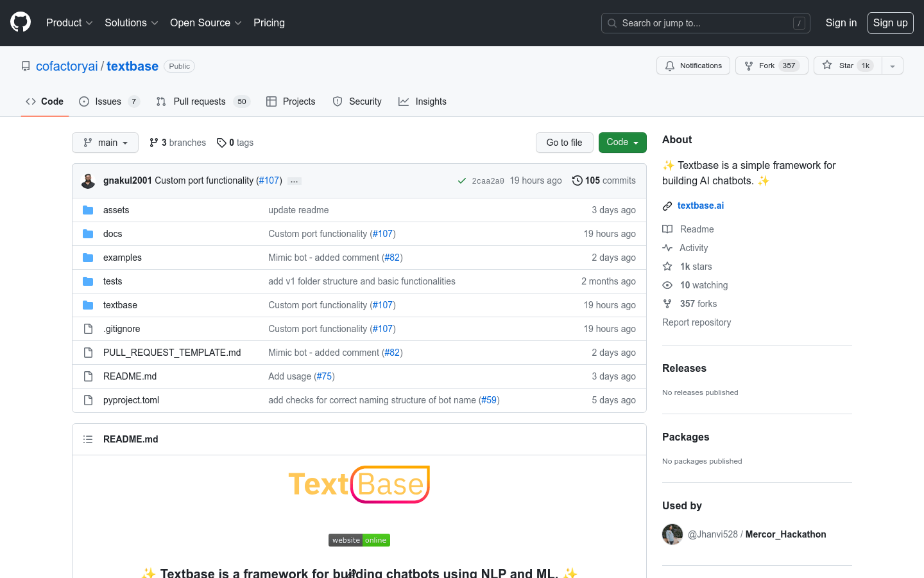Go to the Pricing page
924x578 pixels.
click(269, 22)
